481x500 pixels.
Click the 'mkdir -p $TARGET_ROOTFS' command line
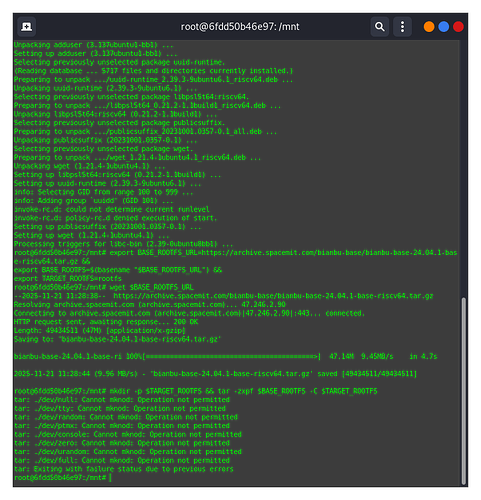pos(196,391)
